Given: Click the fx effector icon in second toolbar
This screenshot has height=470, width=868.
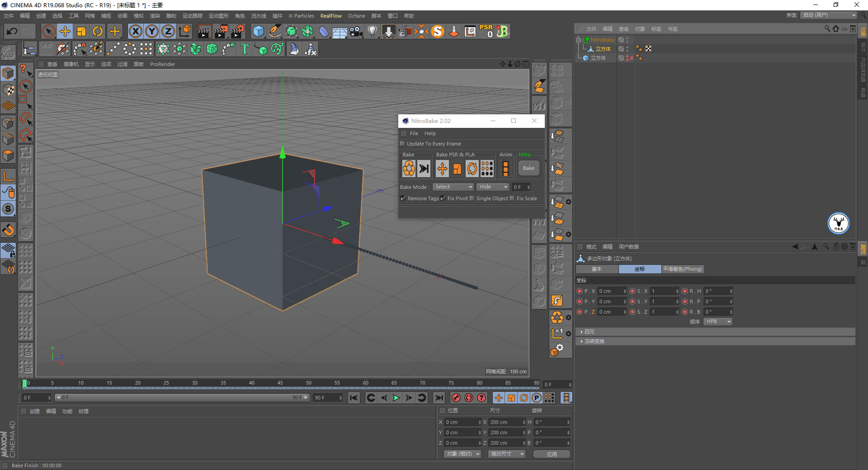Looking at the screenshot, I should [x=311, y=49].
